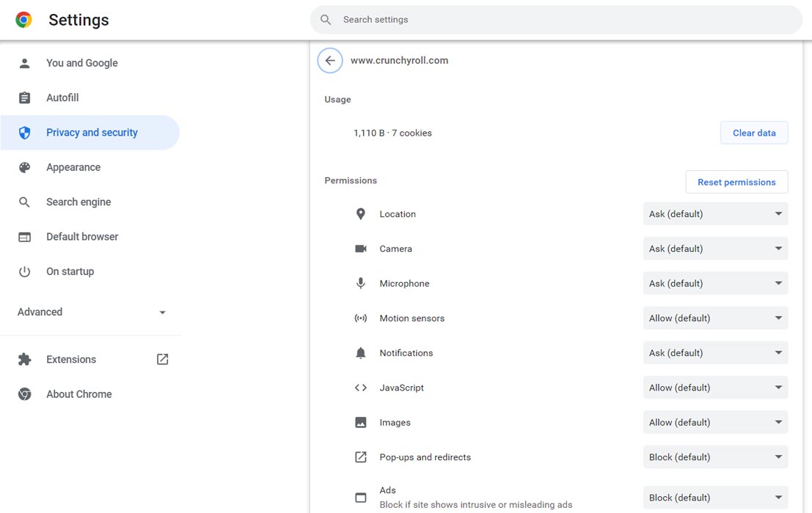Screen dimensions: 812x513
Task: Click the Extensions open-in-new-tab icon
Action: pos(163,359)
